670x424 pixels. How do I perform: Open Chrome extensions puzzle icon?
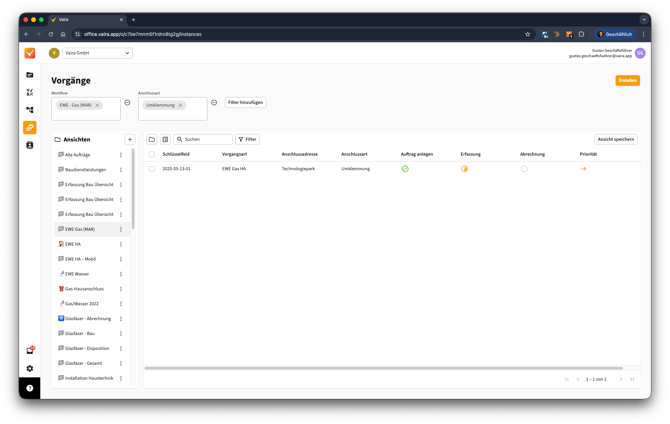pos(581,34)
